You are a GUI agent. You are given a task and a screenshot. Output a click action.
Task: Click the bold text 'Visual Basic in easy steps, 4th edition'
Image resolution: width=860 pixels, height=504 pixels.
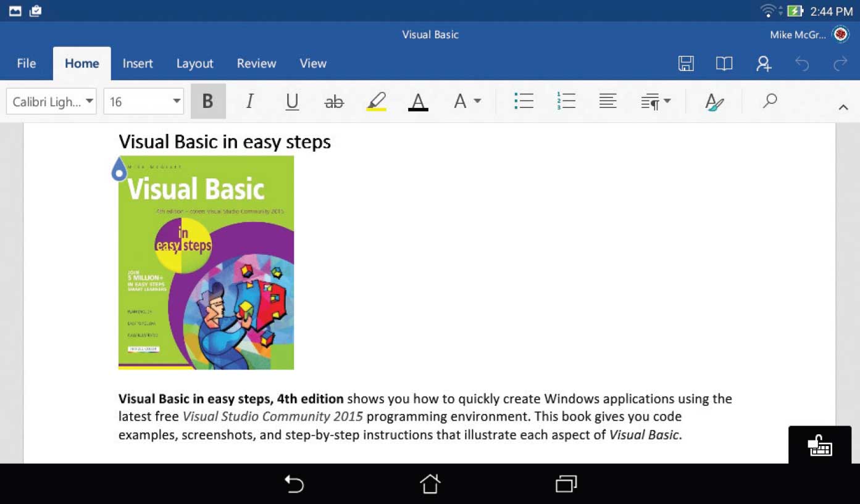(x=231, y=399)
